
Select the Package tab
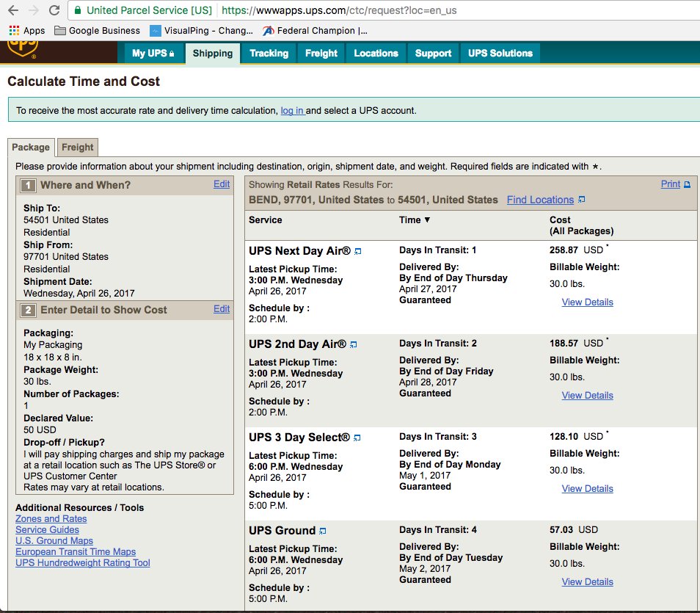[x=31, y=148]
